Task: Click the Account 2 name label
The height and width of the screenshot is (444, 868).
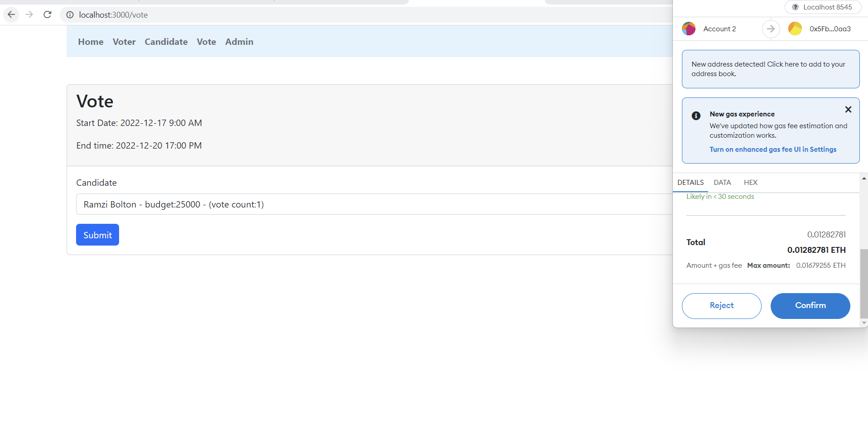Action: tap(719, 29)
